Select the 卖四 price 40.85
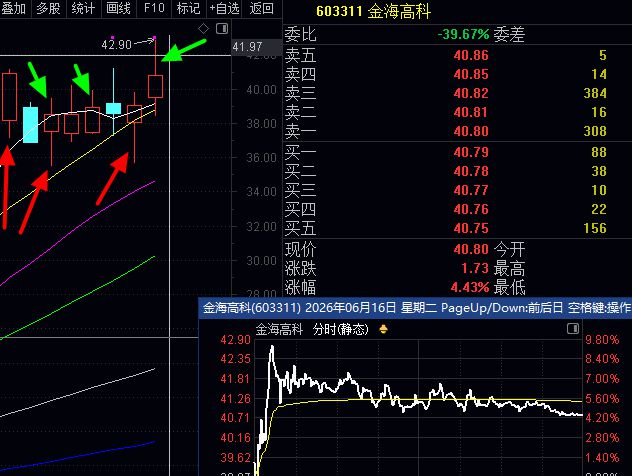632x476 pixels. coord(471,74)
